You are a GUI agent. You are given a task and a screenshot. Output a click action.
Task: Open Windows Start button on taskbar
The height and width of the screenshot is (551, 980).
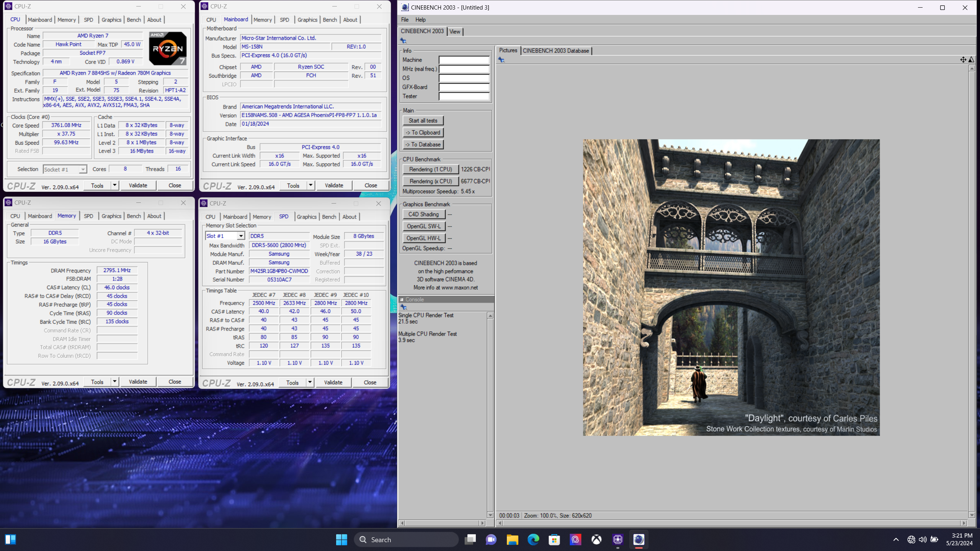pyautogui.click(x=341, y=540)
